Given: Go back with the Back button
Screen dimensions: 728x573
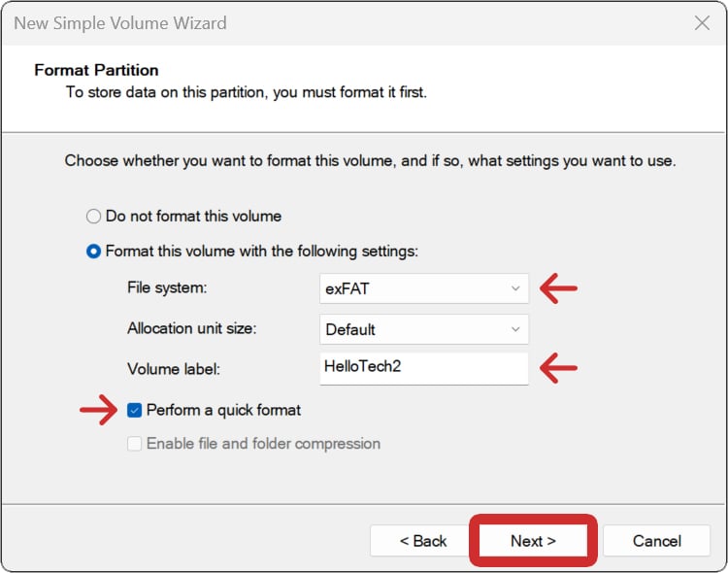Looking at the screenshot, I should pyautogui.click(x=423, y=541).
